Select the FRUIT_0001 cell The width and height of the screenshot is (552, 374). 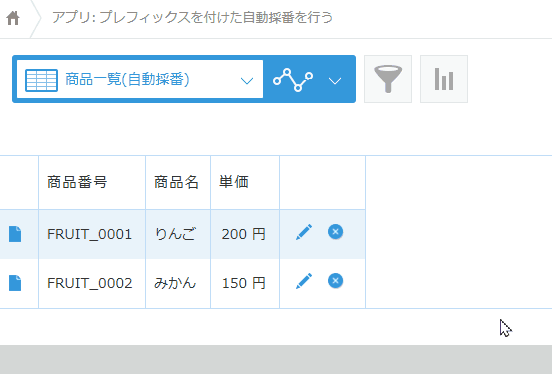(92, 234)
